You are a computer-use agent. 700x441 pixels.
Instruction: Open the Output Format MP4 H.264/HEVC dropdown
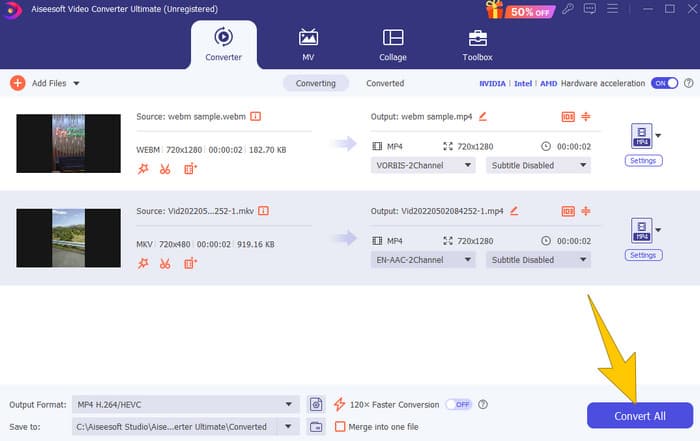(x=185, y=404)
